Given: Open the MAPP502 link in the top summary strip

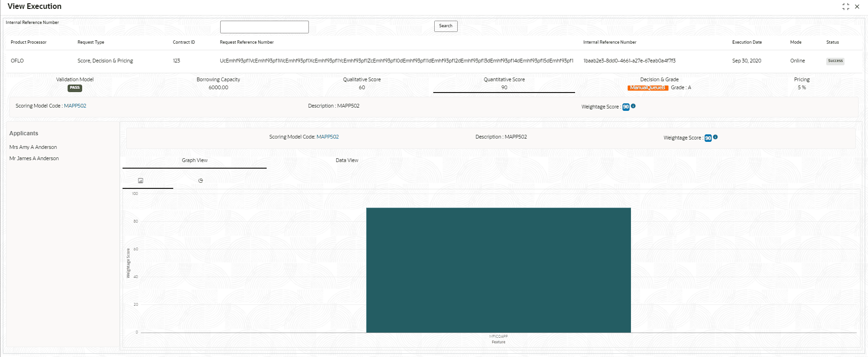Looking at the screenshot, I should point(75,106).
